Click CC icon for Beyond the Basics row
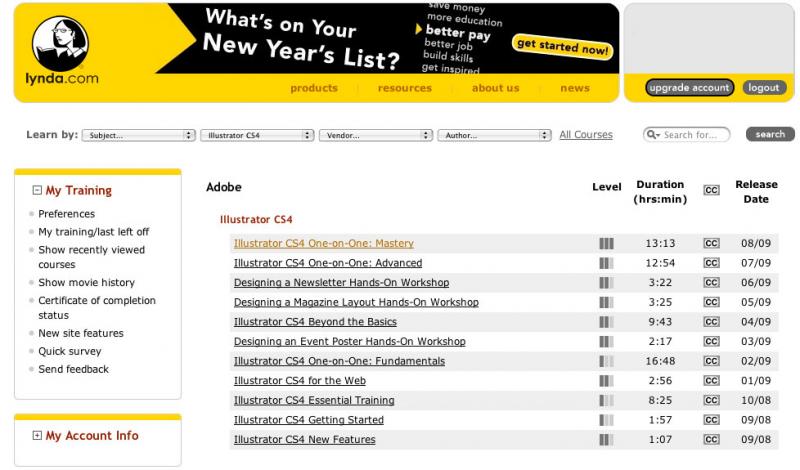800x470 pixels. click(711, 322)
